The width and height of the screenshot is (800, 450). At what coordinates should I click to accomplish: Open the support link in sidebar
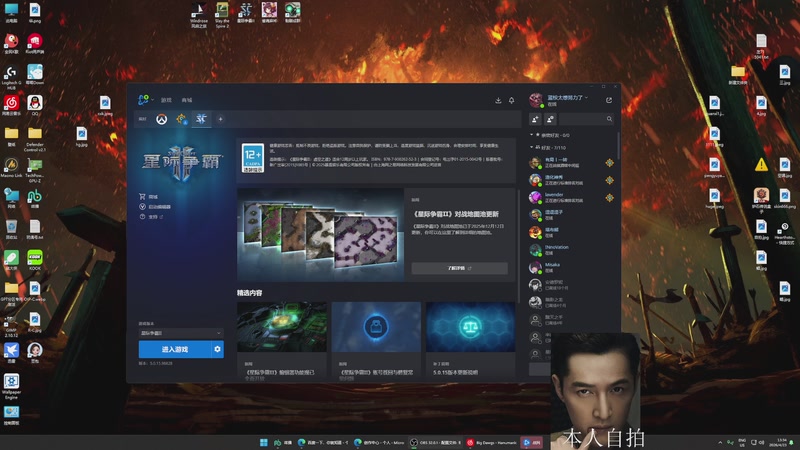click(151, 217)
